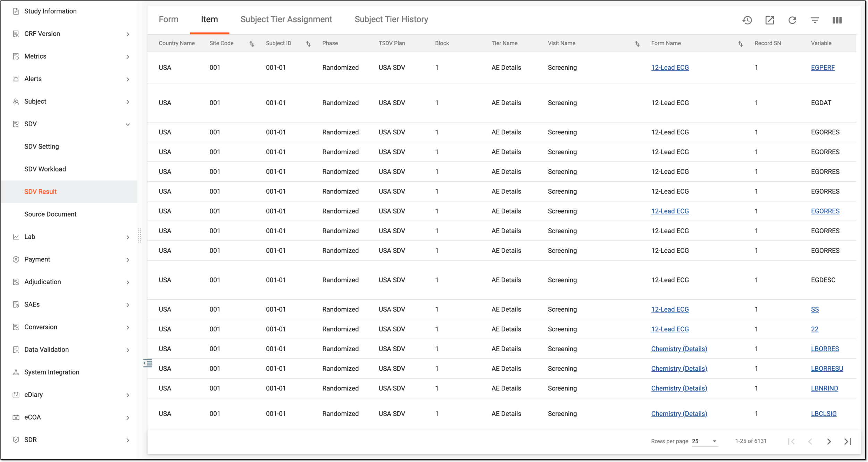Screen dimensions: 868x462
Task: Open the LBORRESU variable link
Action: (x=827, y=369)
